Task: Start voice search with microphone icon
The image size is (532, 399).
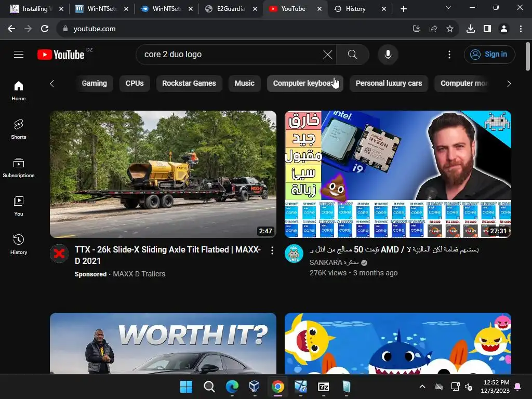Action: coord(388,54)
